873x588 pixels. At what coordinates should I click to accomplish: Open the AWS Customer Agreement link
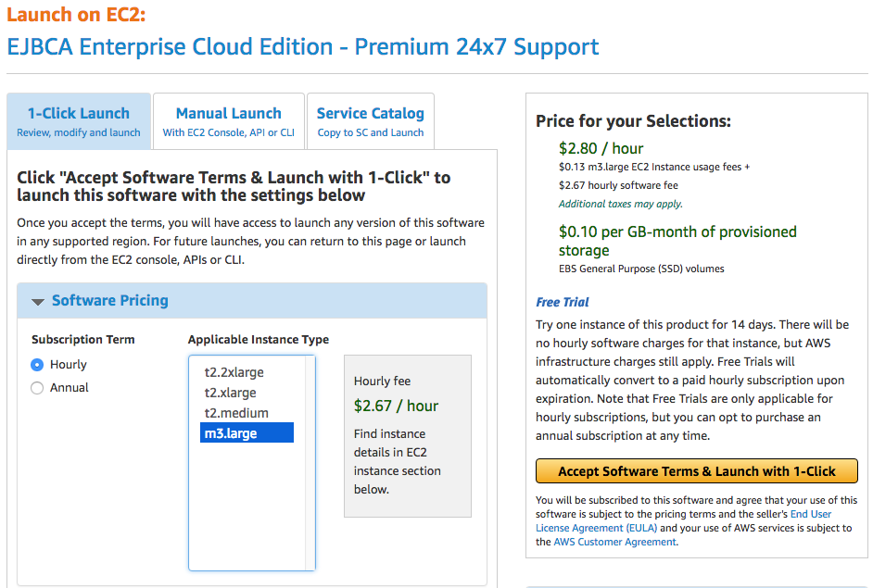615,542
